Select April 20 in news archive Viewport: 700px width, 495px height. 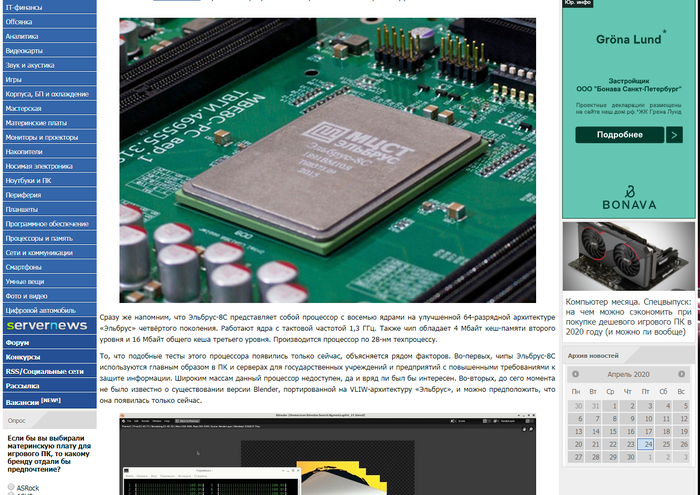(575, 444)
